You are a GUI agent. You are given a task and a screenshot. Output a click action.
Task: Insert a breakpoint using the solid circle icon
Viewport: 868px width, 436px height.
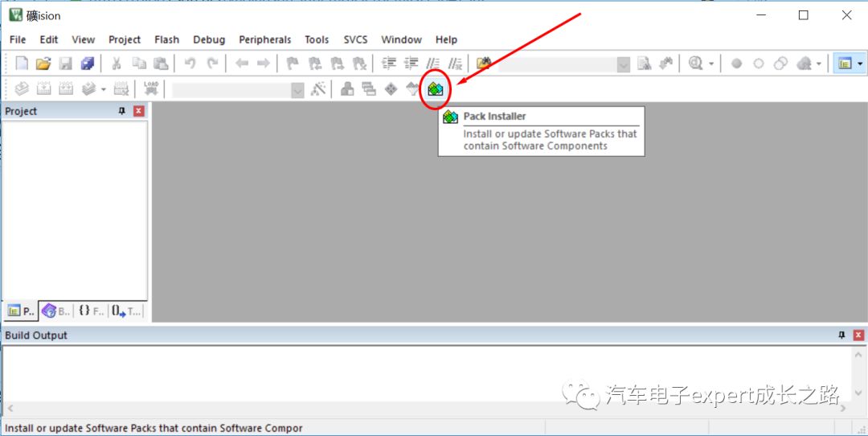click(736, 64)
